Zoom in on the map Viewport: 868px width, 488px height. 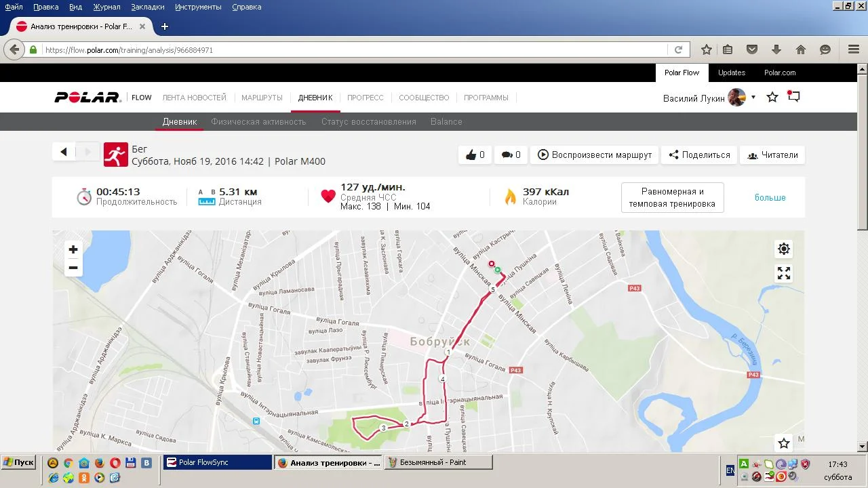click(73, 249)
